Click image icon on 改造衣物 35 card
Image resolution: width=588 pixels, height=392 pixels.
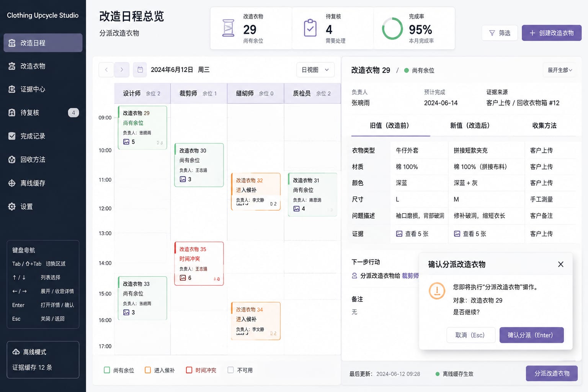pyautogui.click(x=183, y=278)
